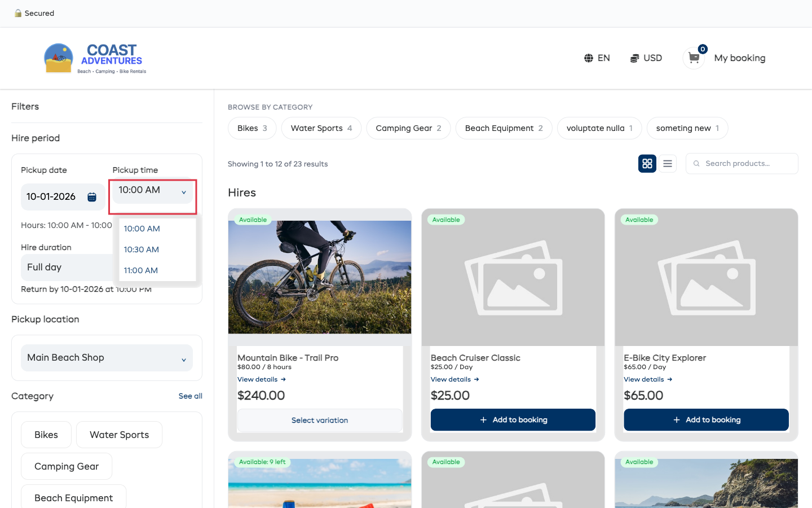Click the pickup date field 10-01-2026
Viewport: 812px width, 508px height.
[x=63, y=197]
